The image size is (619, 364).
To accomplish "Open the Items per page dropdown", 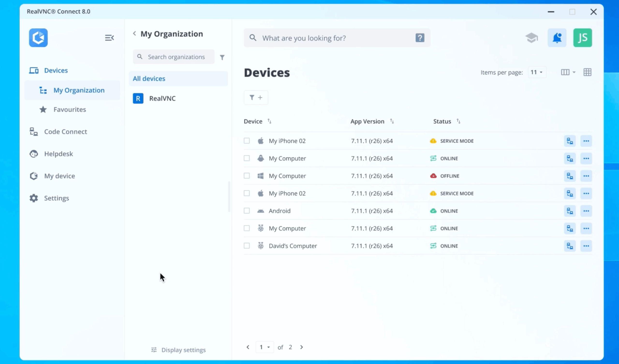I will coord(537,72).
